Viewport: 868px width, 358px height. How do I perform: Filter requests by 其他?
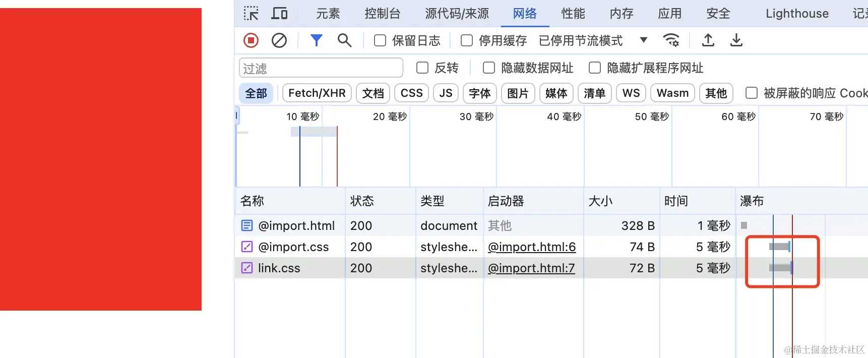[x=716, y=93]
